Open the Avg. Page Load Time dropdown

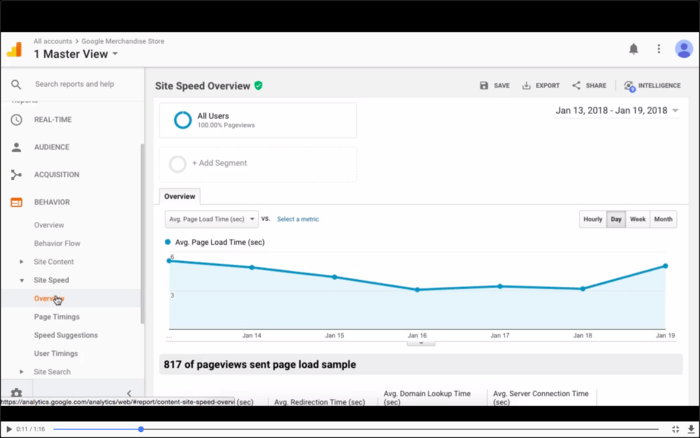pos(211,219)
